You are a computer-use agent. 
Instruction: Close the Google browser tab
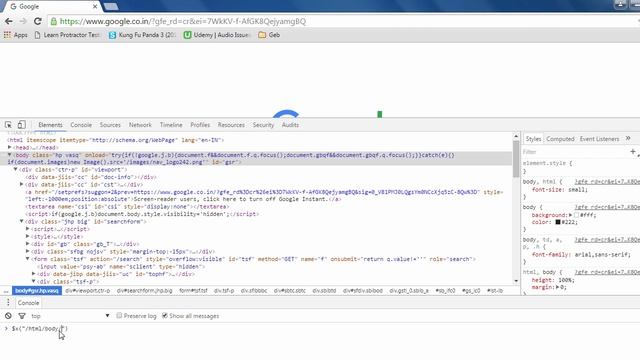point(95,7)
